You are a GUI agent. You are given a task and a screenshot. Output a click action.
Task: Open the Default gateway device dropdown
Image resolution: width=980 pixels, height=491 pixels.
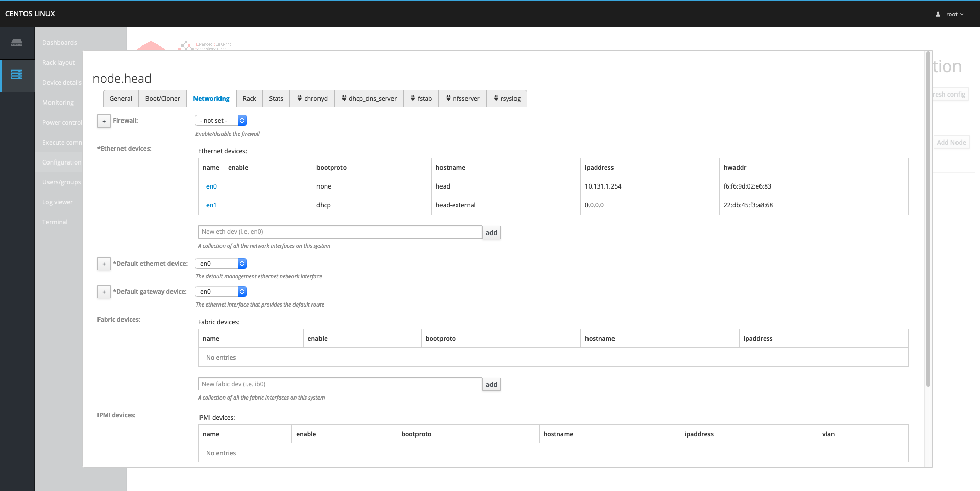(220, 292)
